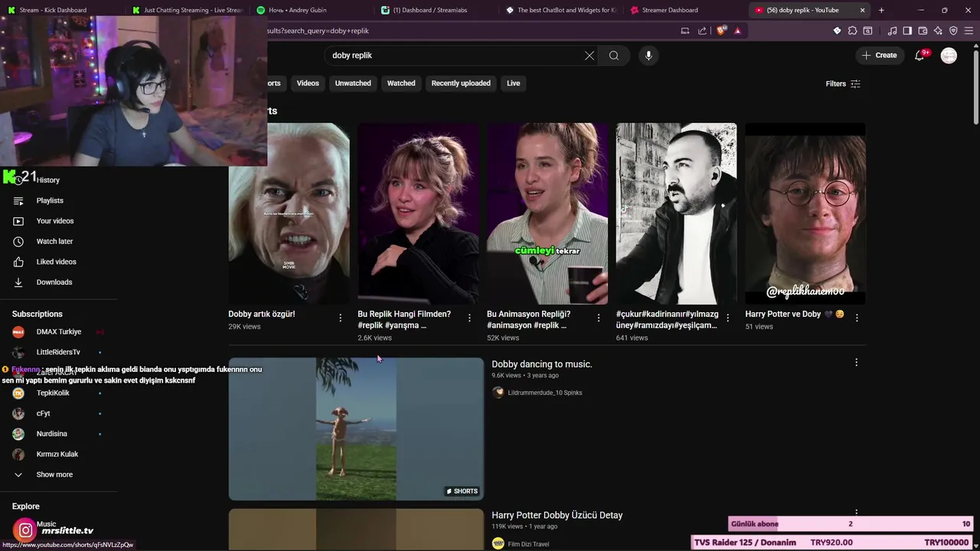Open the 'Dobby artık özgür!' short thumbnail
The image size is (980, 551).
[289, 214]
